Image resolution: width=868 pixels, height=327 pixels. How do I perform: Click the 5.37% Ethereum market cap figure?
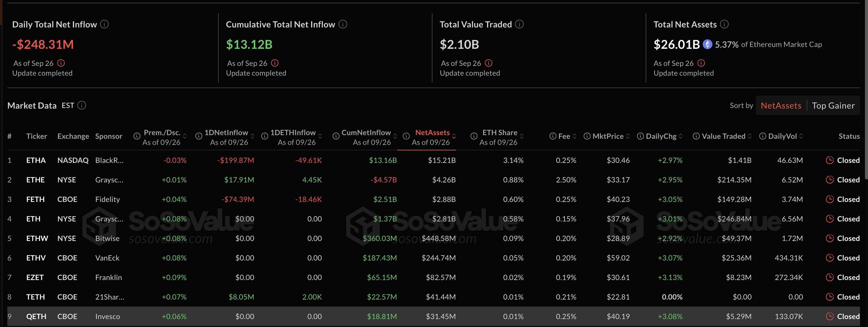coord(726,44)
